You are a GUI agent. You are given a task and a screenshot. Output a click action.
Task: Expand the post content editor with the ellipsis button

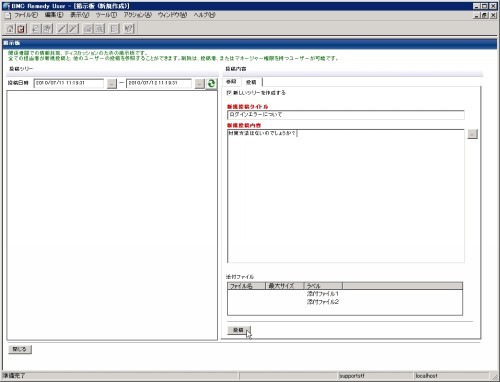(x=472, y=134)
